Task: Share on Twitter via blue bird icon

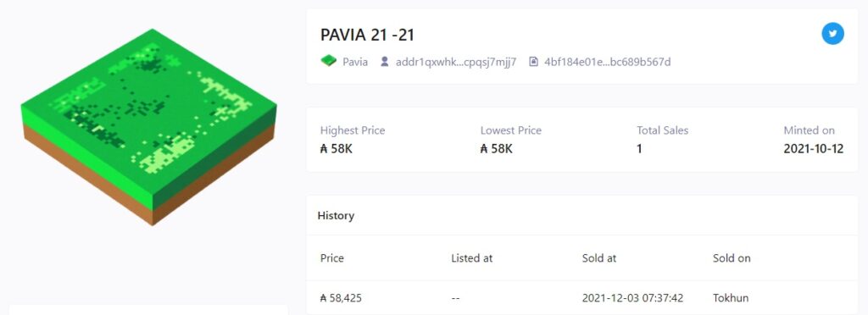Action: point(832,34)
